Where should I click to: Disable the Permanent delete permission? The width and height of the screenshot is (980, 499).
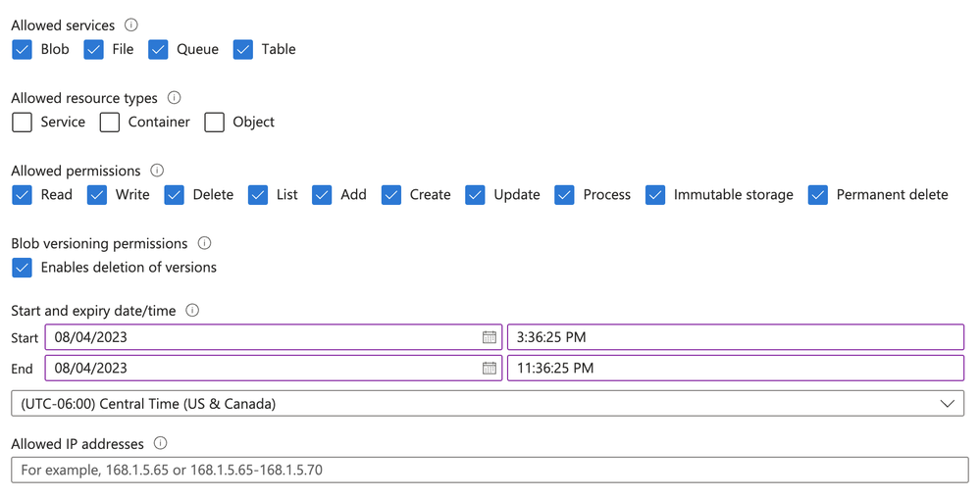tap(817, 195)
